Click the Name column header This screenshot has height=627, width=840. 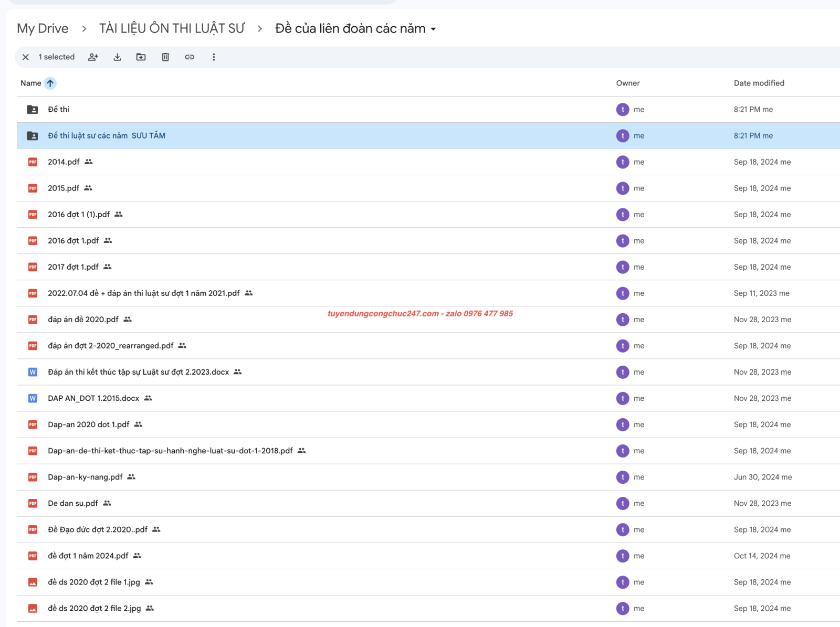point(31,83)
